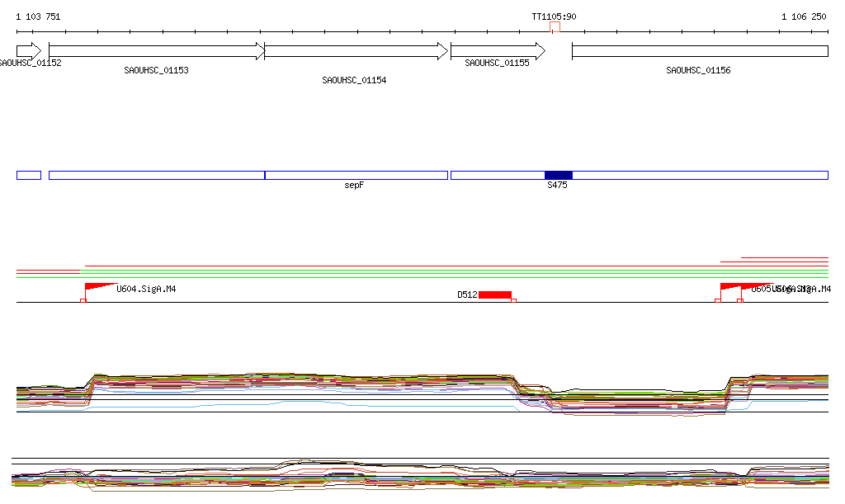This screenshot has height=504, width=845.
Task: Click the SAOUHSC_01155 gene arrow
Action: click(x=497, y=51)
